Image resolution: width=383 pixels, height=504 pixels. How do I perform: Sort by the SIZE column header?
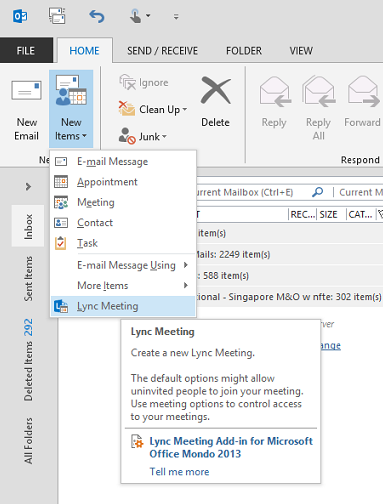[x=329, y=214]
